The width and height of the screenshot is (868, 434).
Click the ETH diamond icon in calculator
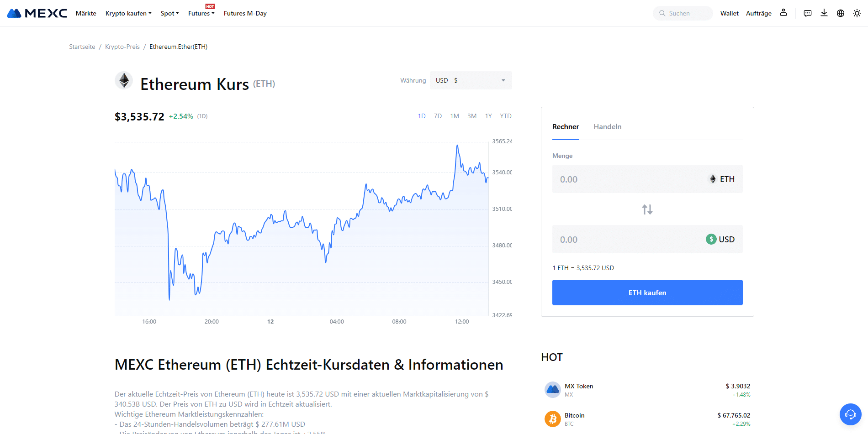[713, 179]
